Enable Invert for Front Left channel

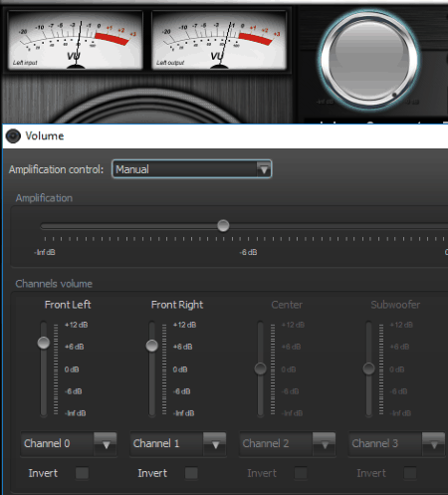click(82, 473)
